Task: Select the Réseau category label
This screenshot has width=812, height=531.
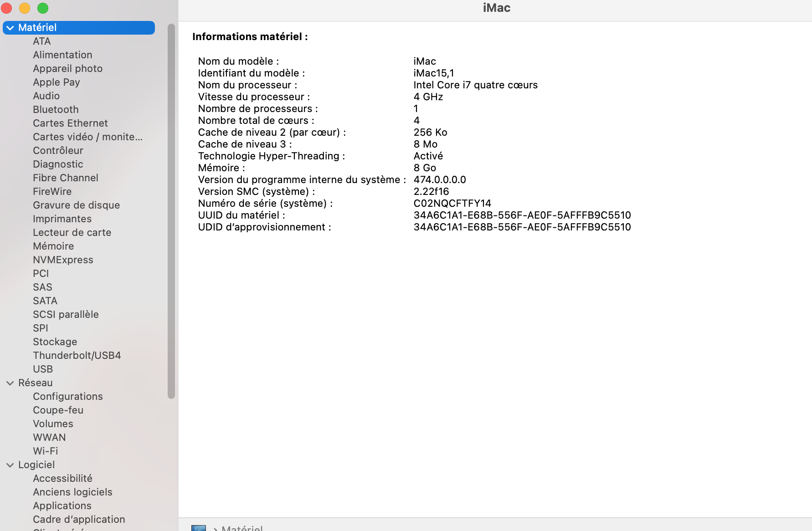Action: [x=36, y=383]
